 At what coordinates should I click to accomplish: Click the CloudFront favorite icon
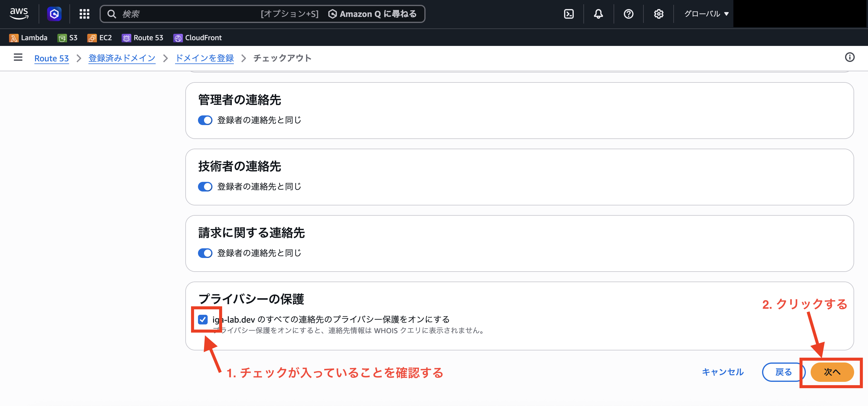[x=178, y=38]
